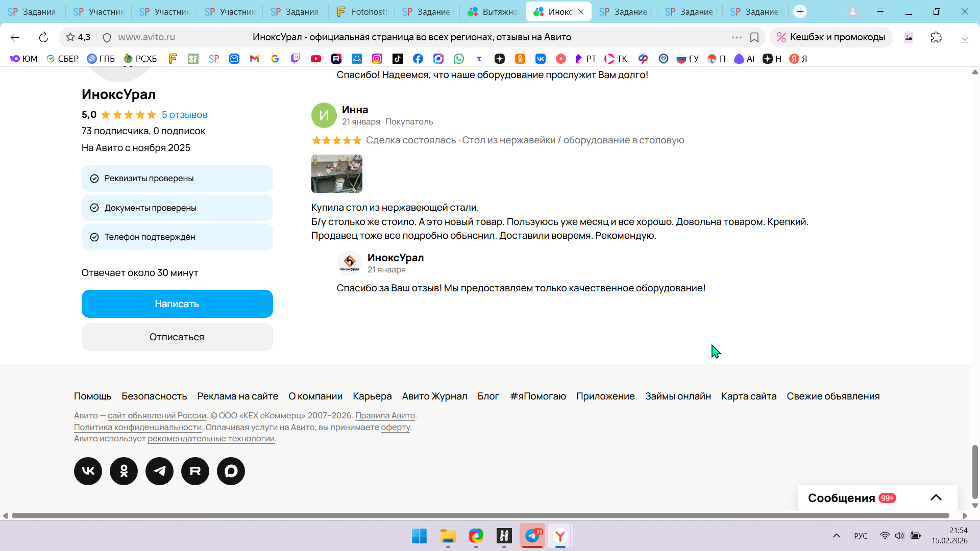Open the Odnoklassniki footer icon

pos(124,471)
